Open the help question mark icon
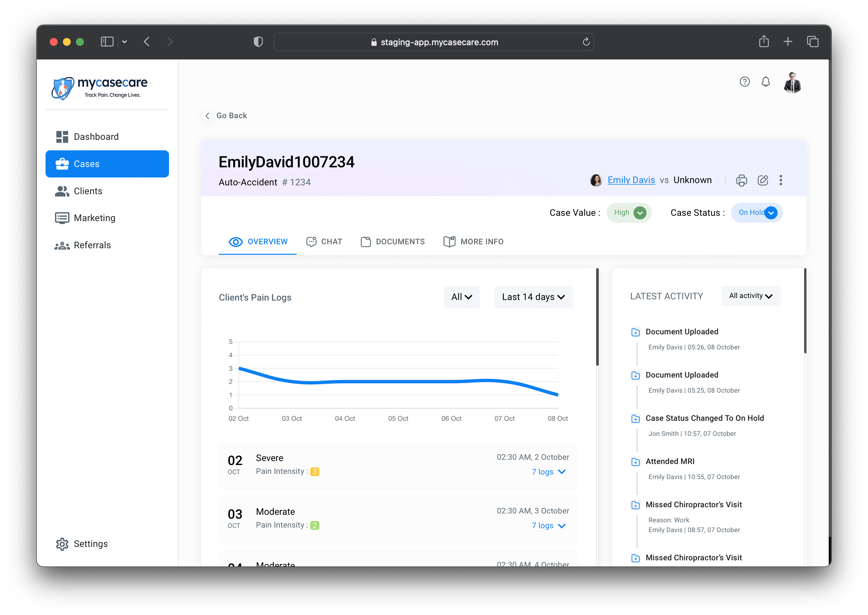 pyautogui.click(x=745, y=82)
